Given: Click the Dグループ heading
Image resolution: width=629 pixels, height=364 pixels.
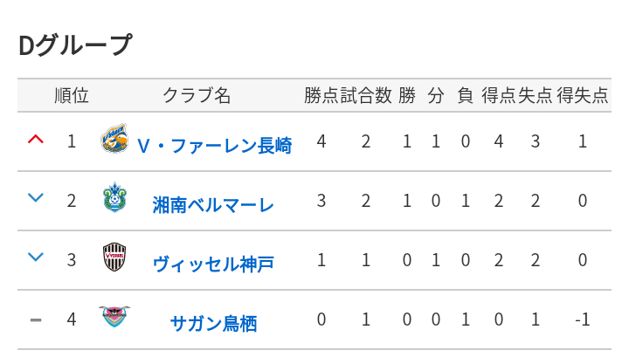Looking at the screenshot, I should pyautogui.click(x=76, y=44).
